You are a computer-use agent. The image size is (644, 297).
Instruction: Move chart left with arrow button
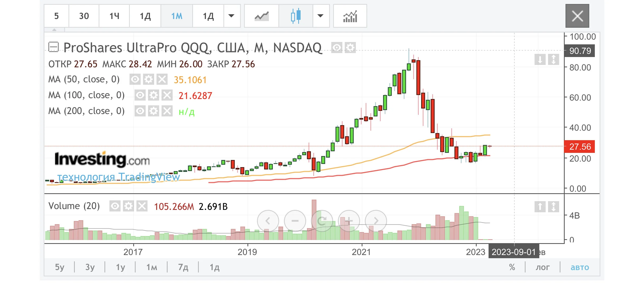tap(268, 221)
